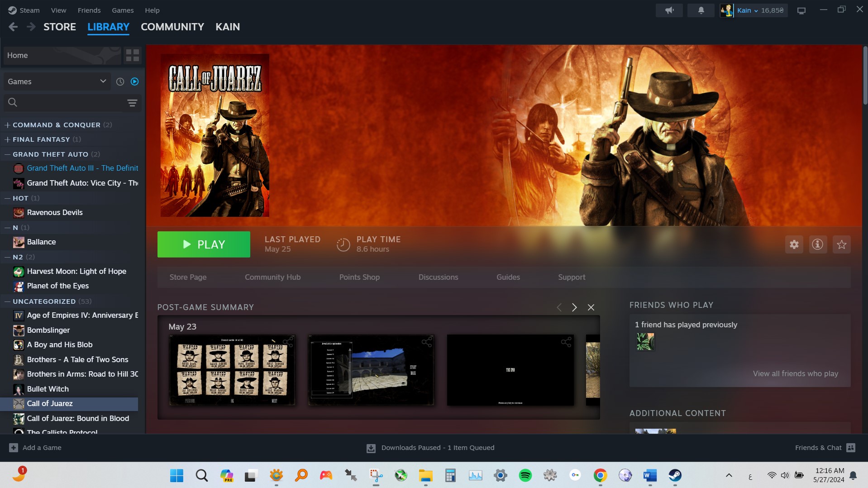Launch Call of Juarez with PLAY button
Image resolution: width=868 pixels, height=488 pixels.
204,244
